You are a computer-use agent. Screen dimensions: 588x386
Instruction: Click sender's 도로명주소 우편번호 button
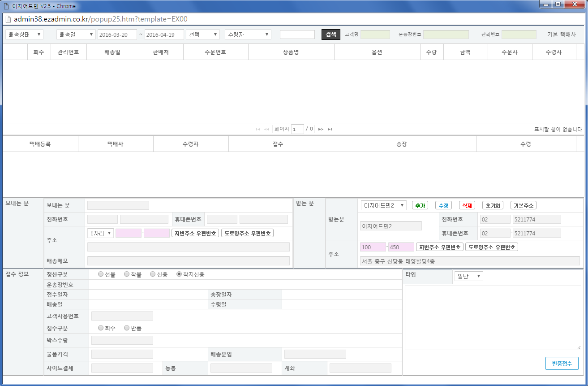[x=247, y=233]
